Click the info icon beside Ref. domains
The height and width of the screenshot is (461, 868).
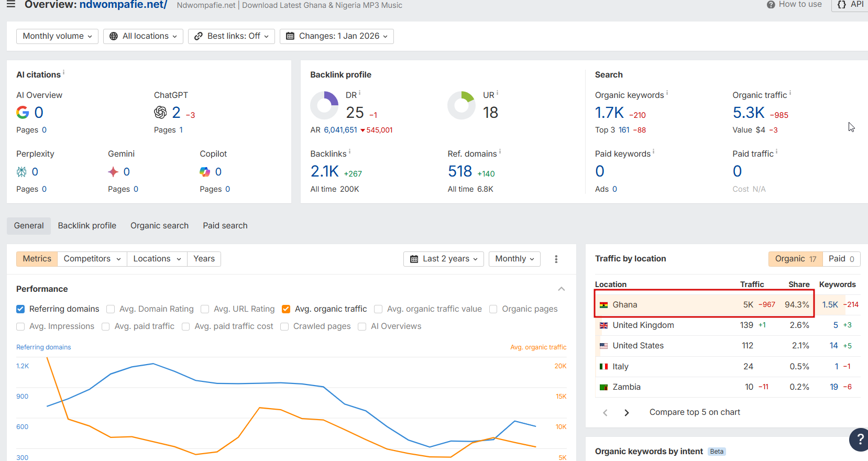[x=500, y=151]
